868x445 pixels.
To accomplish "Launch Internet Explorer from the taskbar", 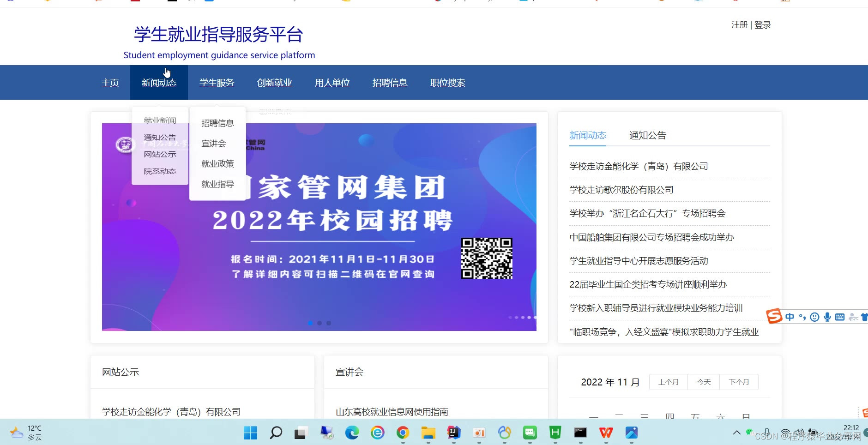I will coord(377,433).
